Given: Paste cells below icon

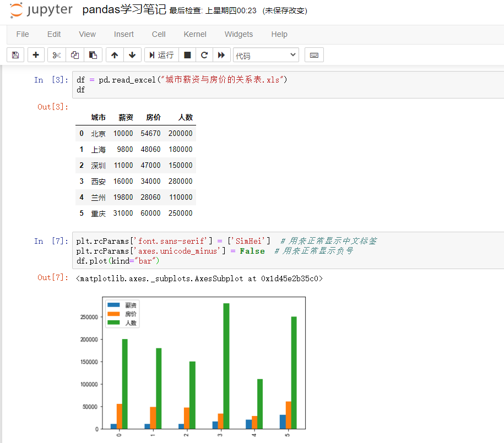Looking at the screenshot, I should [x=93, y=55].
